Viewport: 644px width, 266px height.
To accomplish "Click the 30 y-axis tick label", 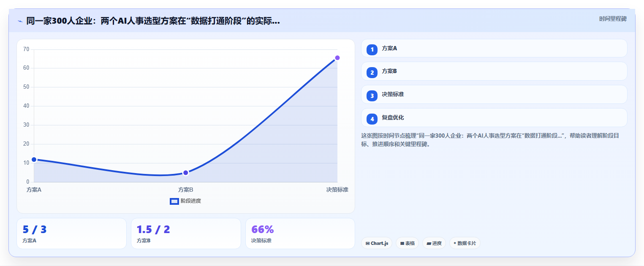I will (x=26, y=125).
